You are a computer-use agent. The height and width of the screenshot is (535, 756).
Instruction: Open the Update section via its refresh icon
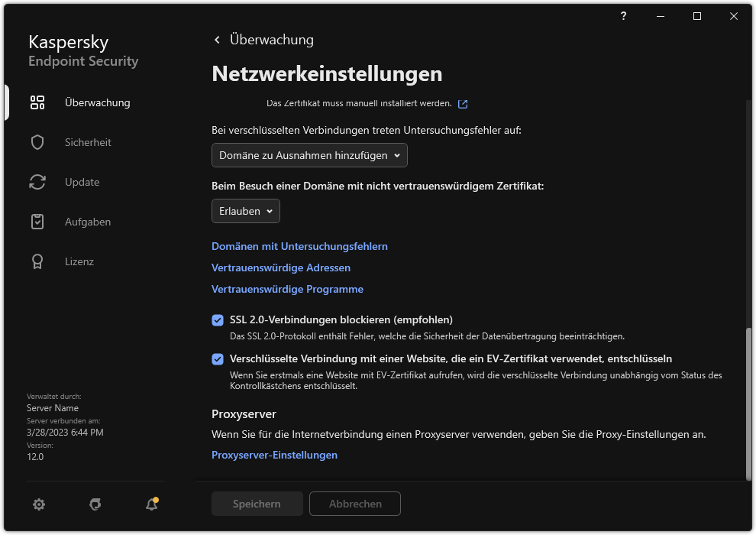pyautogui.click(x=37, y=182)
